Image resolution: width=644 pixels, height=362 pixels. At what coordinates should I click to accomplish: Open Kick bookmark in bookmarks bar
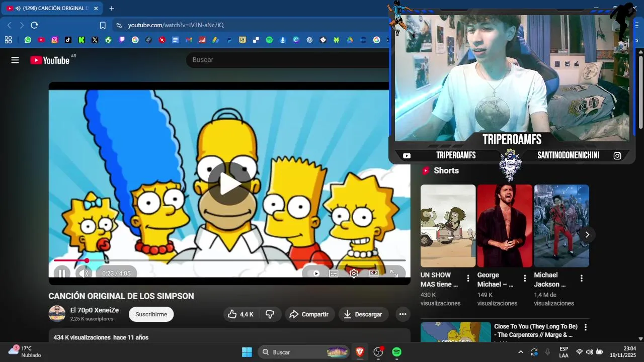[x=82, y=40]
